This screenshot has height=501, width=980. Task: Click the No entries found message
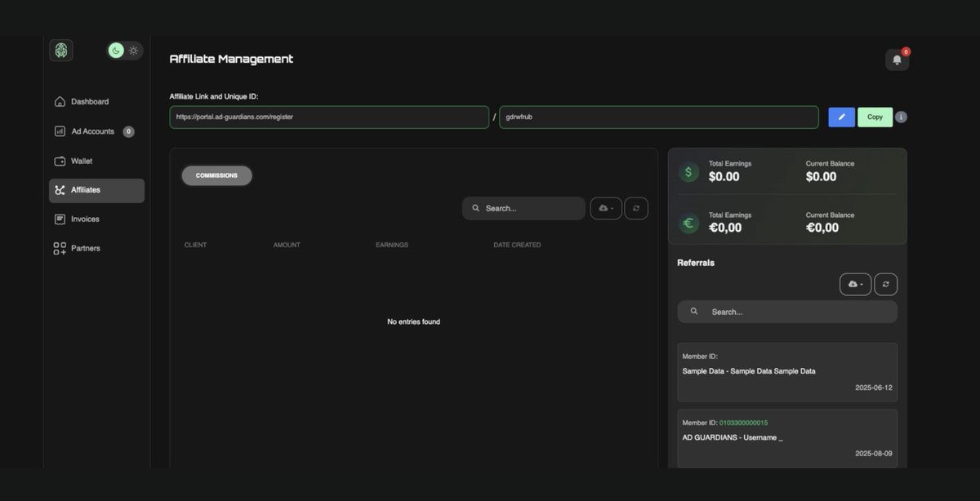pyautogui.click(x=413, y=321)
